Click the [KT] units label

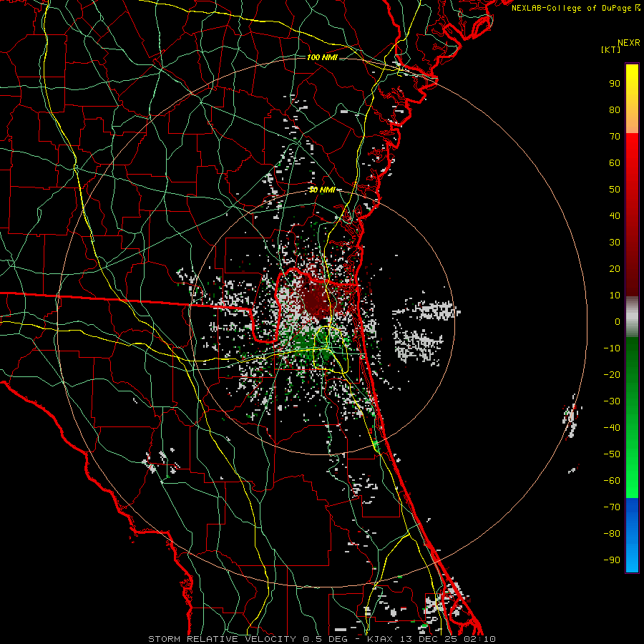(611, 49)
